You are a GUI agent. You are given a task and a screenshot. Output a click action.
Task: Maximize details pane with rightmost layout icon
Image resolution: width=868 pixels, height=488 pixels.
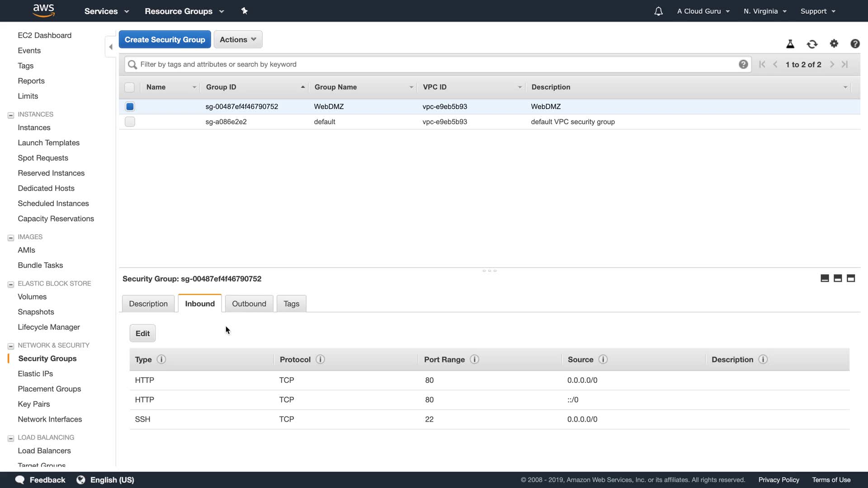(850, 278)
